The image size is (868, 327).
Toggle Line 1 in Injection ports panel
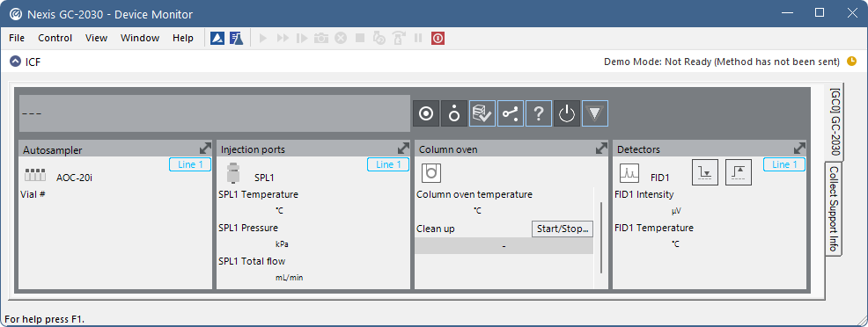tap(388, 164)
